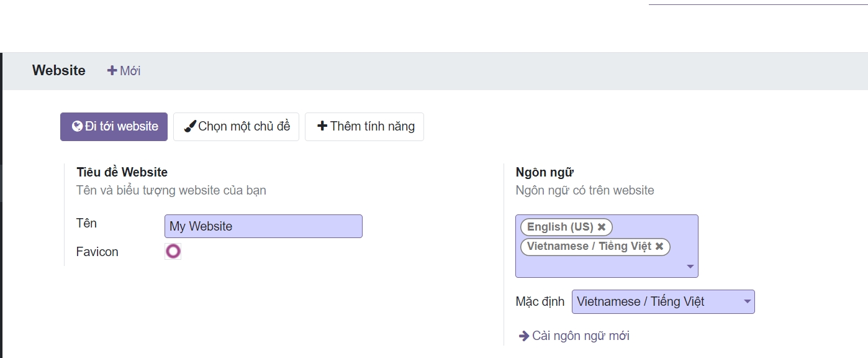Focus the Tên field containing My Website
This screenshot has width=868, height=358.
click(x=263, y=227)
